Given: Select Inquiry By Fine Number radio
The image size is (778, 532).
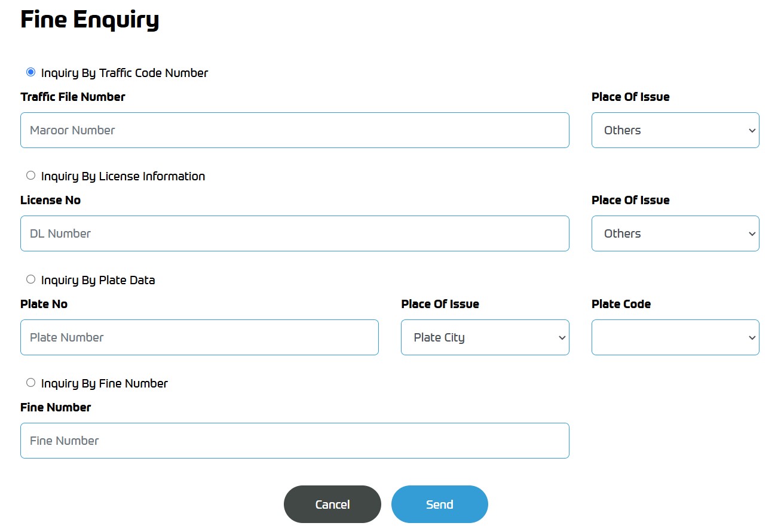Looking at the screenshot, I should coord(31,383).
